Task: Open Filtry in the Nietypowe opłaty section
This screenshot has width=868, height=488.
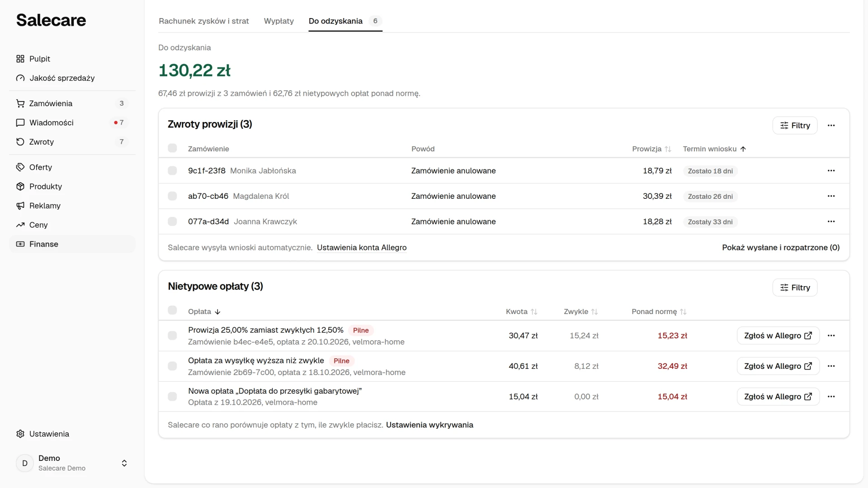Action: click(x=795, y=288)
